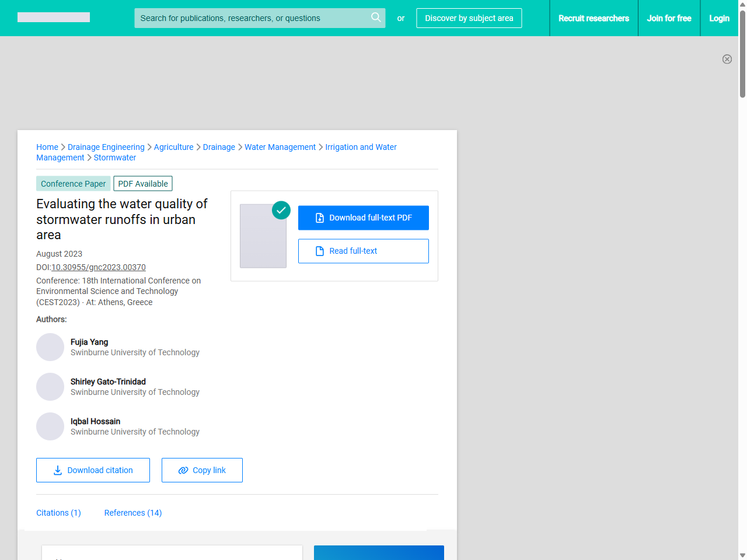The width and height of the screenshot is (747, 560).
Task: Download the full-text PDF
Action: click(x=363, y=218)
